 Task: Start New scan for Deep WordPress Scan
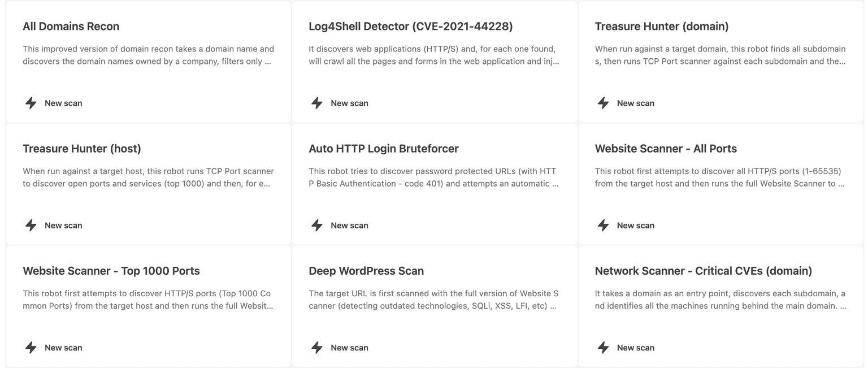pos(349,348)
